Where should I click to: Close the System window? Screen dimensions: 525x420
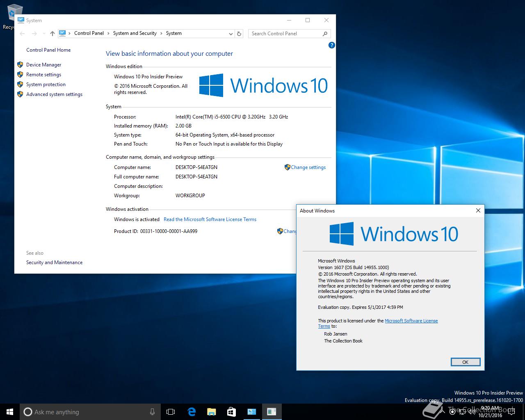(326, 20)
